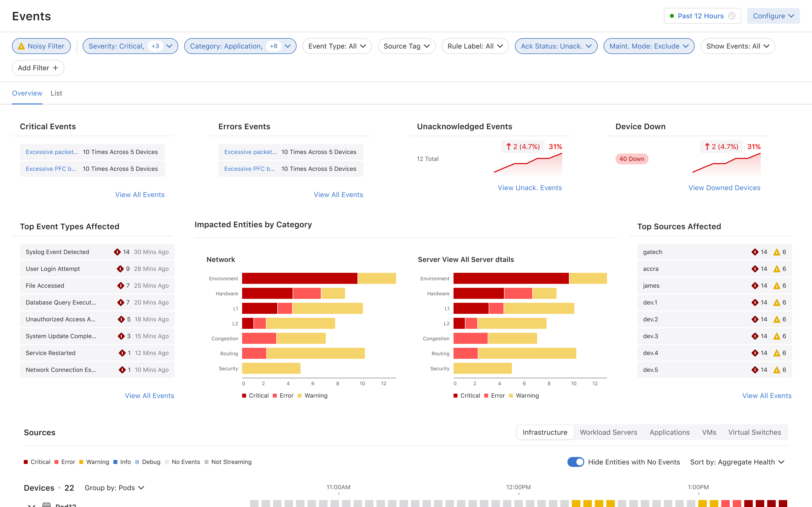
Task: Click the Warning swatch in Server legend
Action: (x=511, y=396)
